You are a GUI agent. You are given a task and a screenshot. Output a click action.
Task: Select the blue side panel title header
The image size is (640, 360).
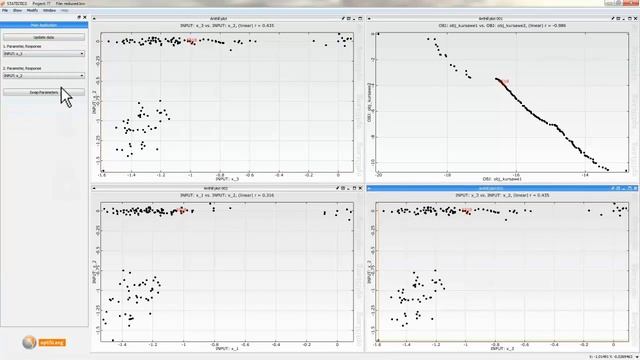44,25
